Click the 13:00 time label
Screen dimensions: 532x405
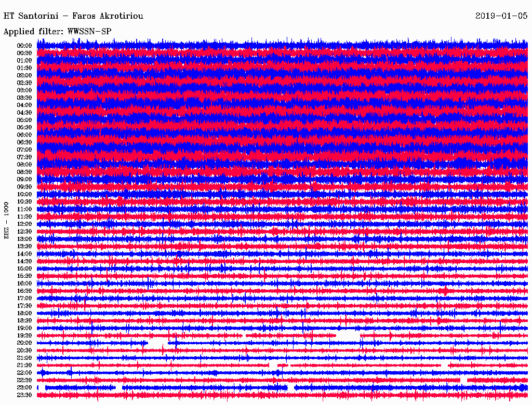coord(24,239)
